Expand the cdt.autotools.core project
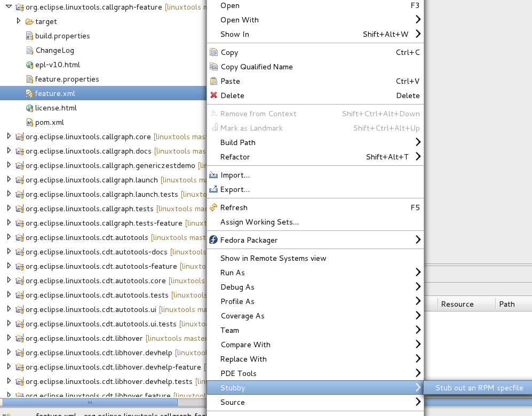The image size is (532, 416). click(x=9, y=280)
